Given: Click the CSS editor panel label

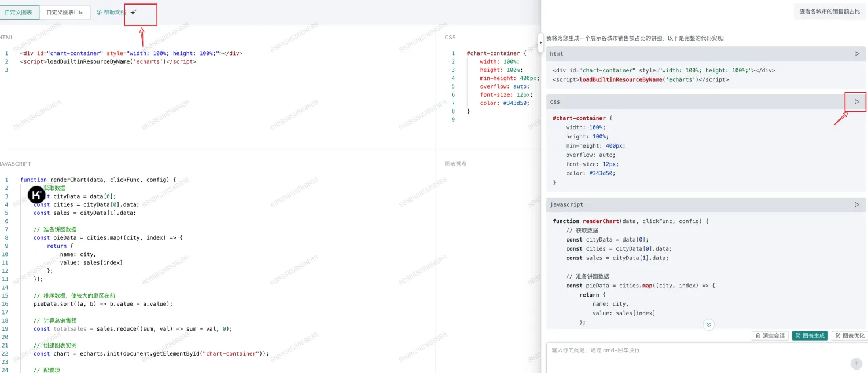Looking at the screenshot, I should click(450, 38).
